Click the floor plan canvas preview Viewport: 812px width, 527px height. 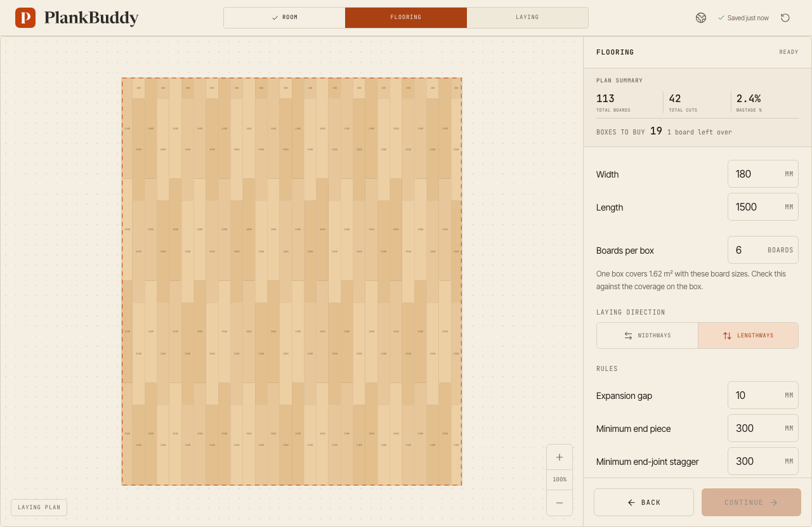coord(292,282)
